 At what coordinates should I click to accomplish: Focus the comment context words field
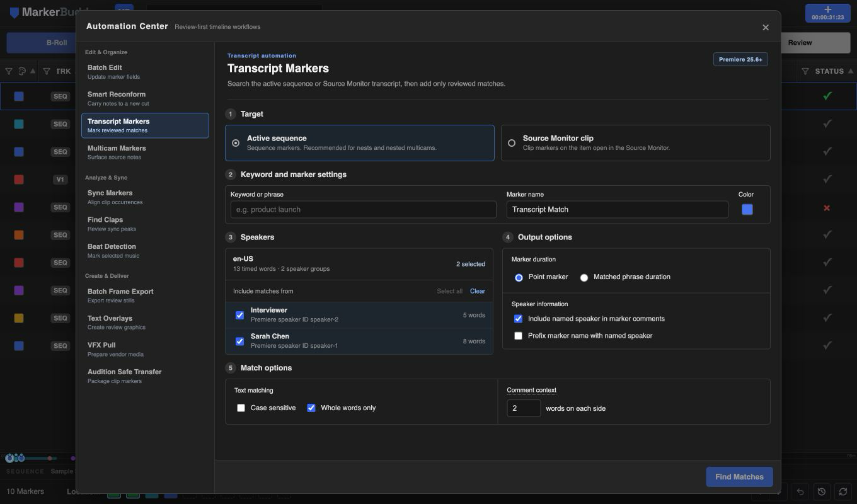[524, 408]
